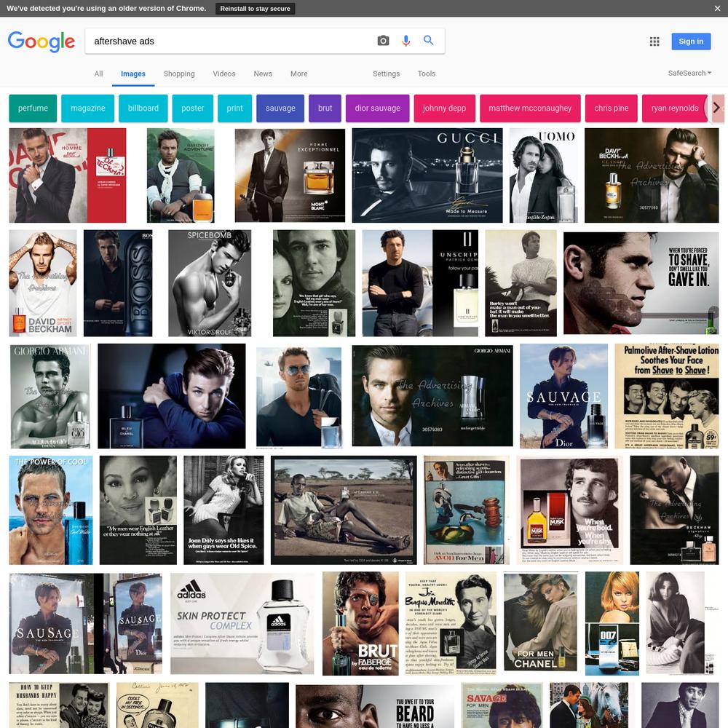Open the Dior Sauvage desert ad image
Image resolution: width=728 pixels, height=728 pixels.
pos(563,396)
